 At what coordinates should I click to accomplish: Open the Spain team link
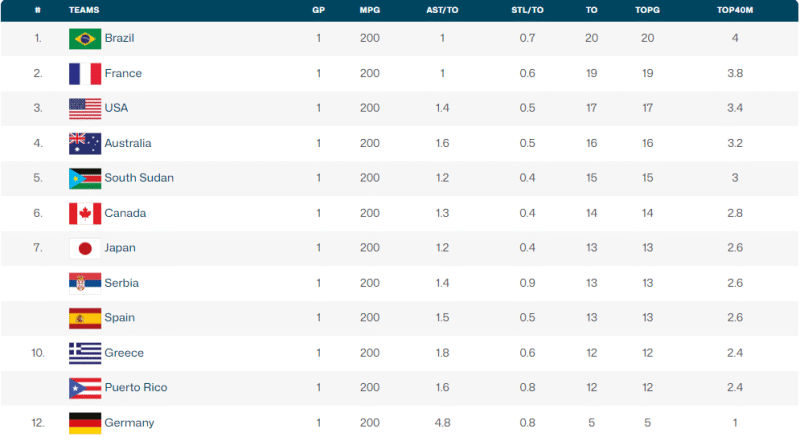(119, 317)
